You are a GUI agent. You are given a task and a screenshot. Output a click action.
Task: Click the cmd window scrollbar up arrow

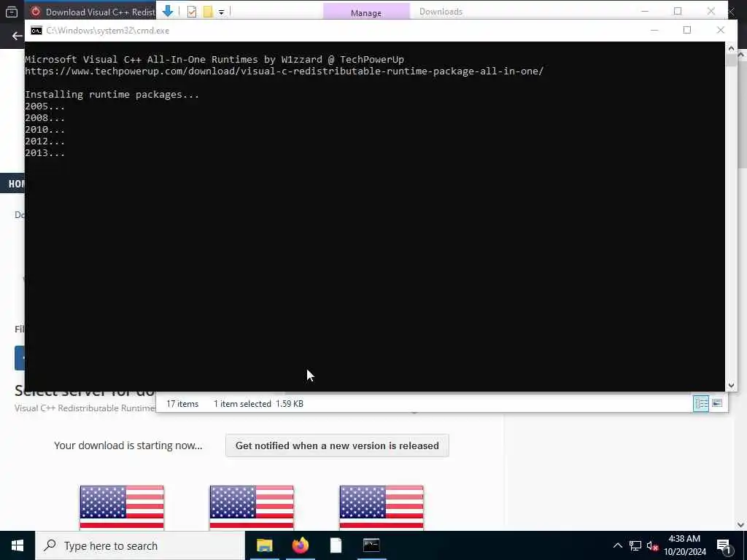(731, 47)
